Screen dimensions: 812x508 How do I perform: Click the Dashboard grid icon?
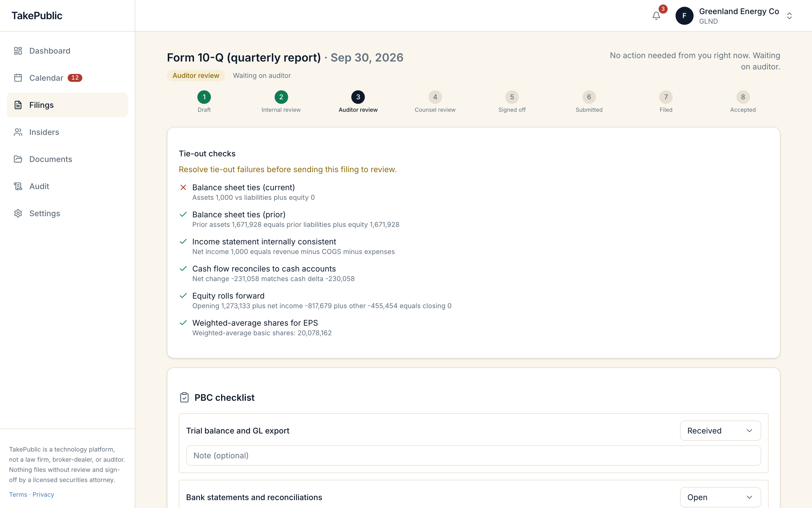pos(18,51)
